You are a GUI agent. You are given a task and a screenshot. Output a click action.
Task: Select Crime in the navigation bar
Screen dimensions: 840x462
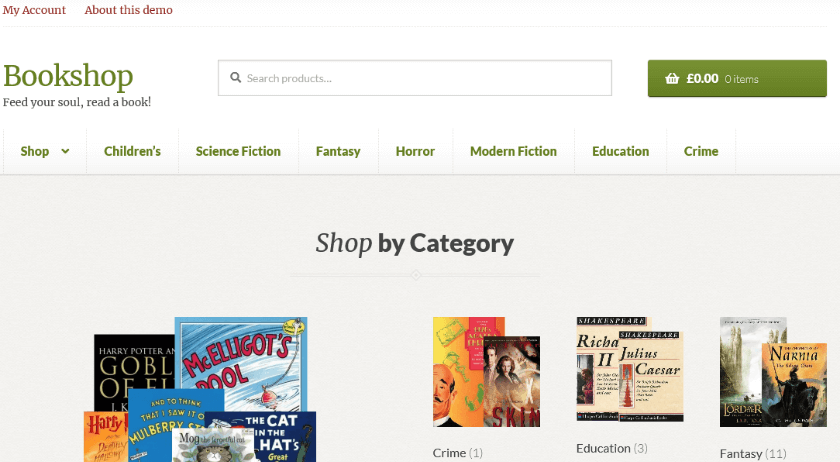(701, 151)
